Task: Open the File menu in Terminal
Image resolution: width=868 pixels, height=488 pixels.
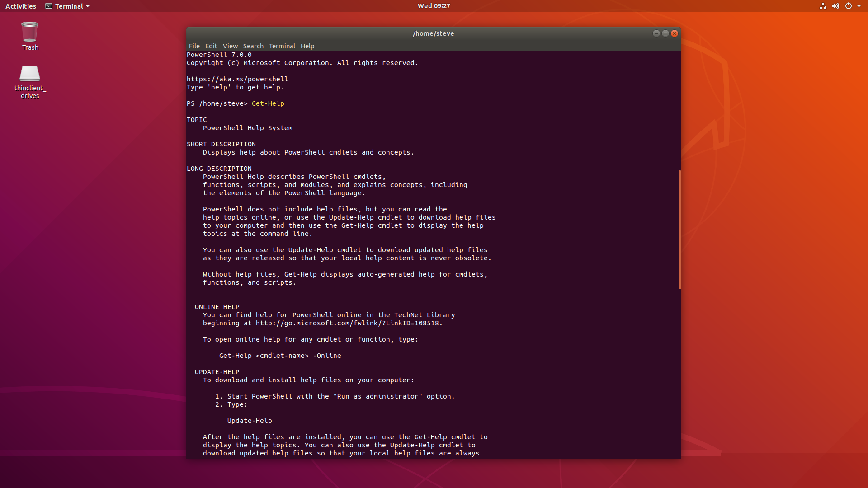Action: pyautogui.click(x=194, y=46)
